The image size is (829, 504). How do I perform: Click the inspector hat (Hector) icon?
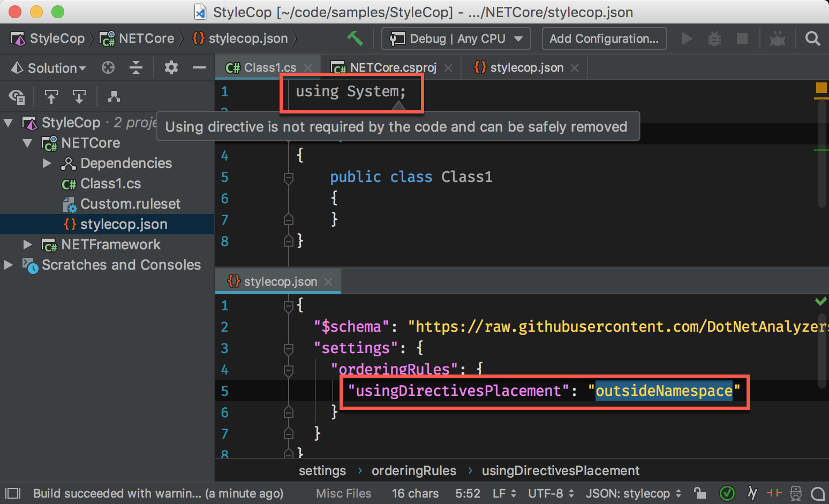click(796, 493)
